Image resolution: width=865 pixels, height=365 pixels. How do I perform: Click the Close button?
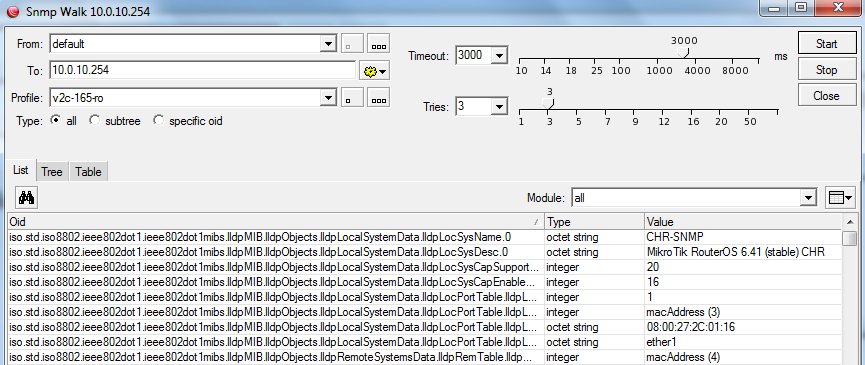pyautogui.click(x=826, y=96)
